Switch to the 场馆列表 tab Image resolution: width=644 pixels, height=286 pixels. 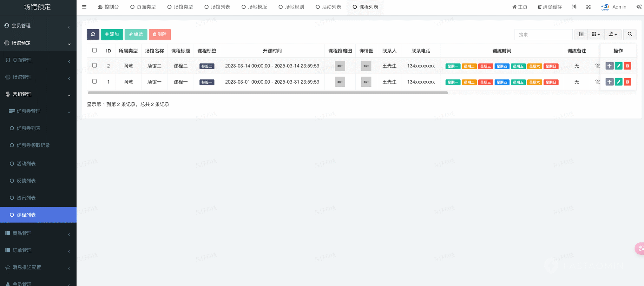[217, 7]
